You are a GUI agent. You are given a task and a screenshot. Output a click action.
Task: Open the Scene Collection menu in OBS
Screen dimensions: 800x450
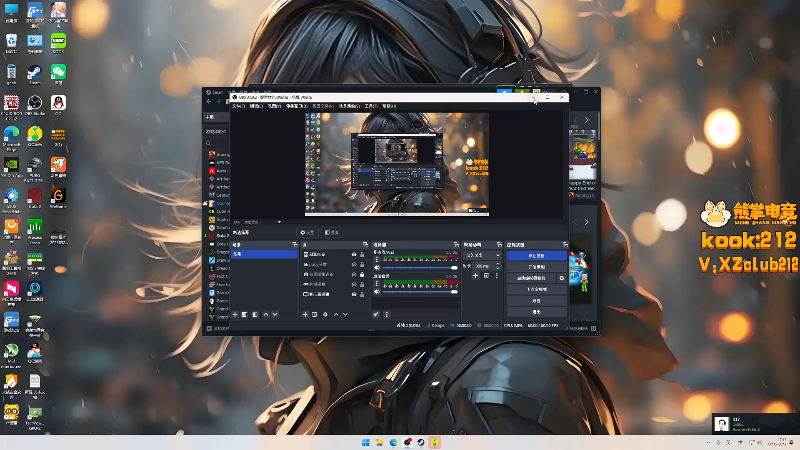[x=349, y=106]
